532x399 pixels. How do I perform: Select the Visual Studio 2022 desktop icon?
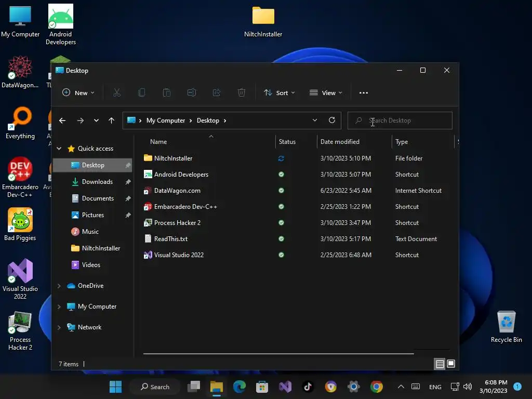point(20,279)
